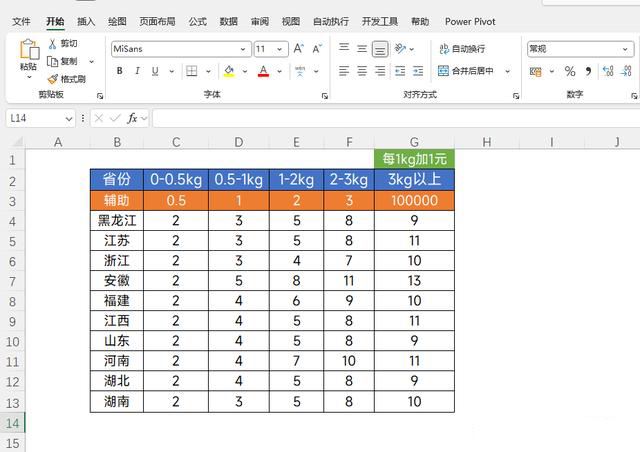640x452 pixels.
Task: Open the fill color dropdown arrow
Action: (244, 71)
